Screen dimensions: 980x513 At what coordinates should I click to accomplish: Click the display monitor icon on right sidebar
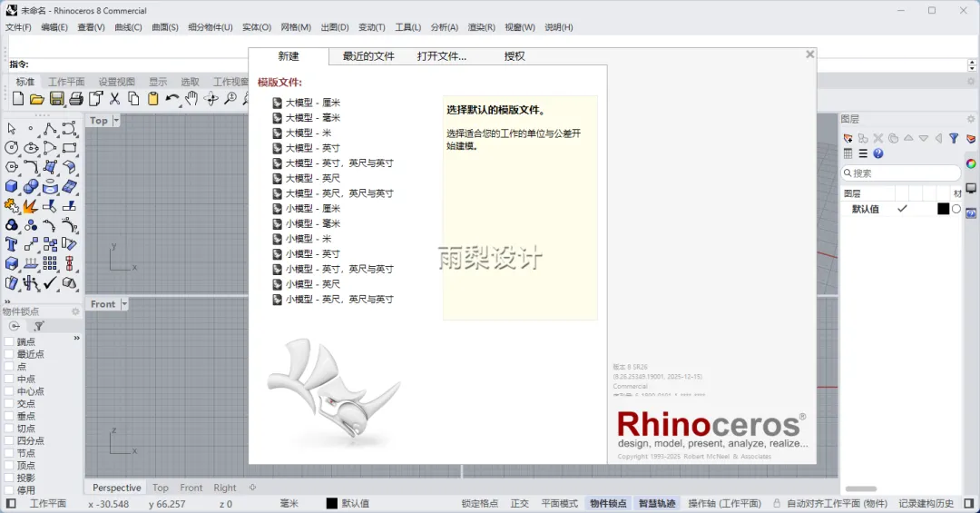pyautogui.click(x=971, y=188)
